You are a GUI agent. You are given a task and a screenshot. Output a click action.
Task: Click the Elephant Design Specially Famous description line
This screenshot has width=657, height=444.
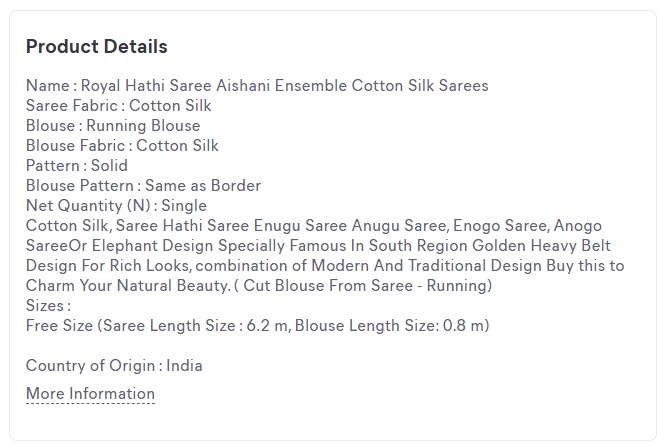tap(318, 245)
